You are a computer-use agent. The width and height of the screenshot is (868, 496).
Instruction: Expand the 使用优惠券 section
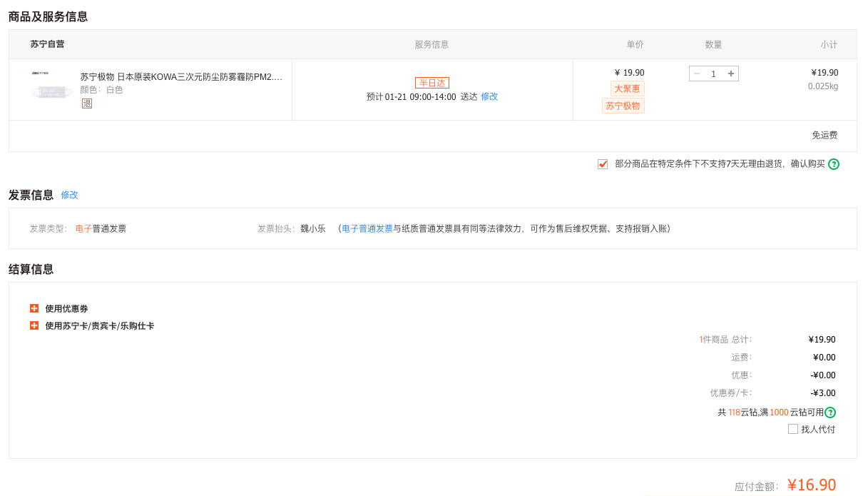click(34, 308)
